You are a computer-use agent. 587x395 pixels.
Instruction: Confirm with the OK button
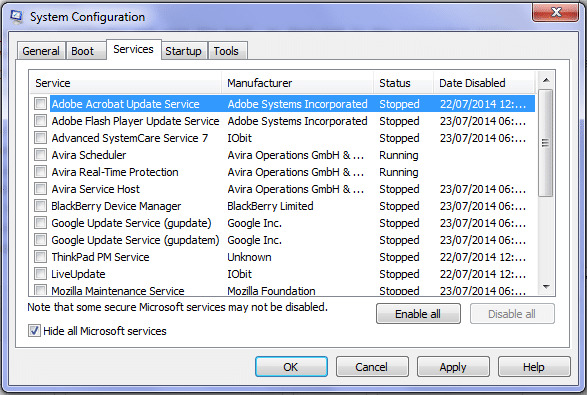[x=291, y=367]
